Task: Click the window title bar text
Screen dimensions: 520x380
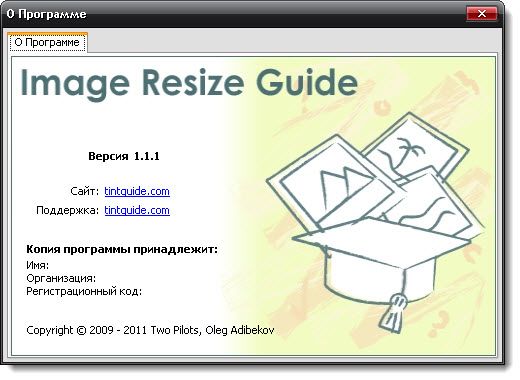Action: pyautogui.click(x=47, y=14)
